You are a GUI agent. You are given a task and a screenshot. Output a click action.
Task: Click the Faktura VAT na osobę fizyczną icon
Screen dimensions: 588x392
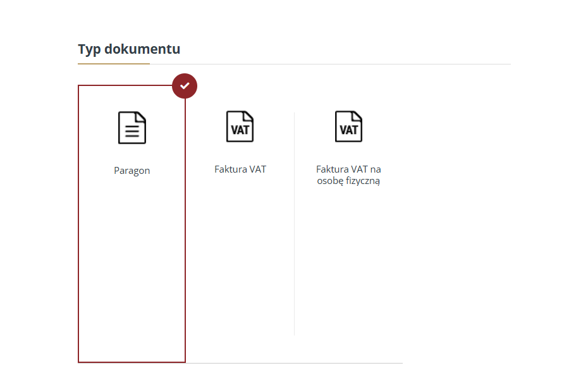click(348, 126)
